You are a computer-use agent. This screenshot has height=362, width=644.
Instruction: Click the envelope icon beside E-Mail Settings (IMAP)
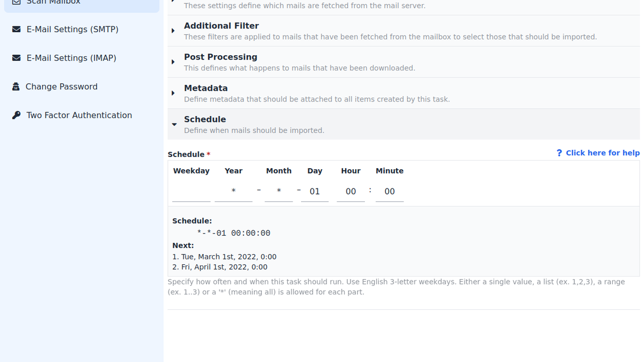point(17,58)
